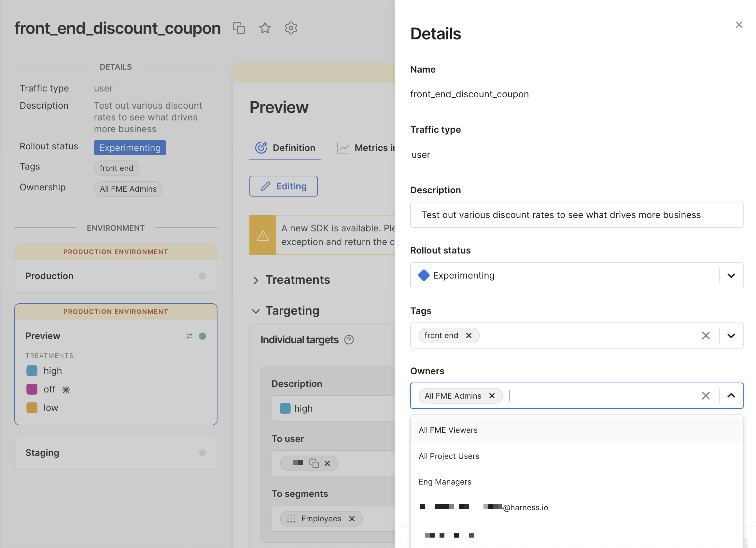Expand the Tags dropdown arrow
Viewport: 756px width, 548px height.
[731, 336]
